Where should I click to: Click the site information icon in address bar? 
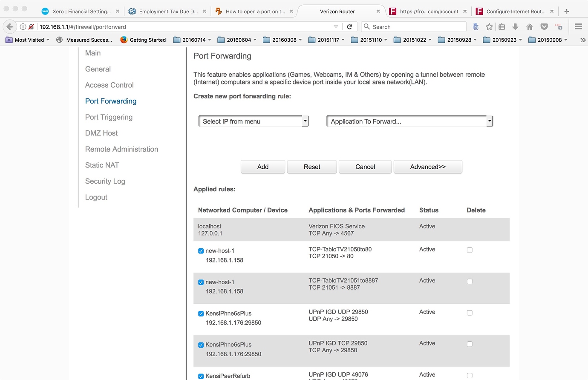coord(23,27)
